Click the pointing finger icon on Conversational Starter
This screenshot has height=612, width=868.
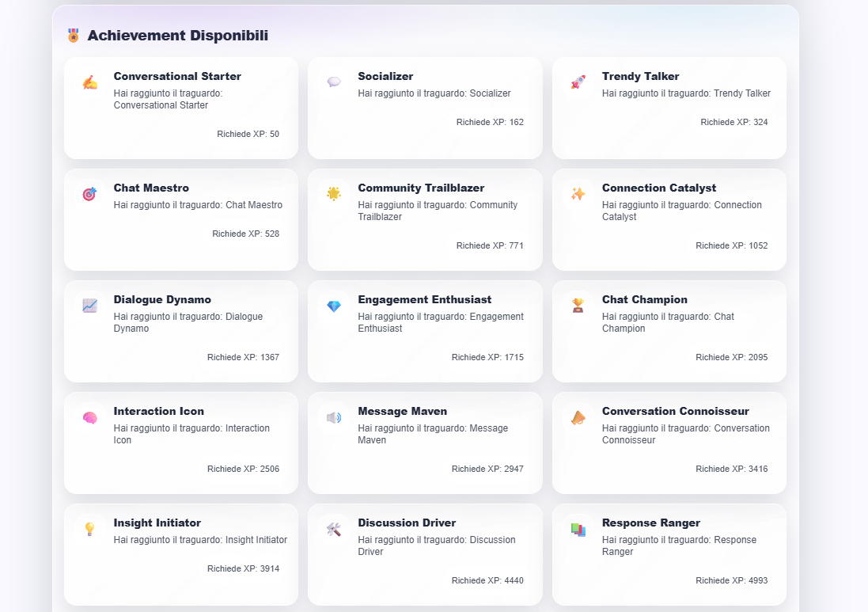[x=89, y=82]
